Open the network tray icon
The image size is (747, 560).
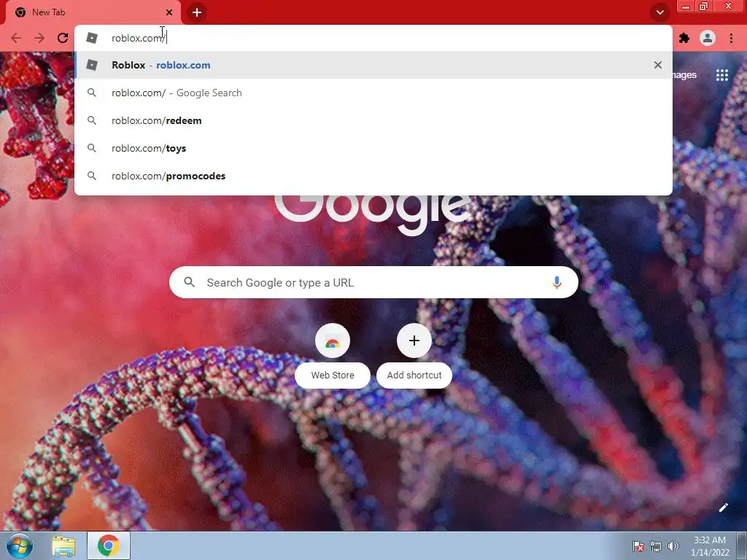tap(656, 546)
